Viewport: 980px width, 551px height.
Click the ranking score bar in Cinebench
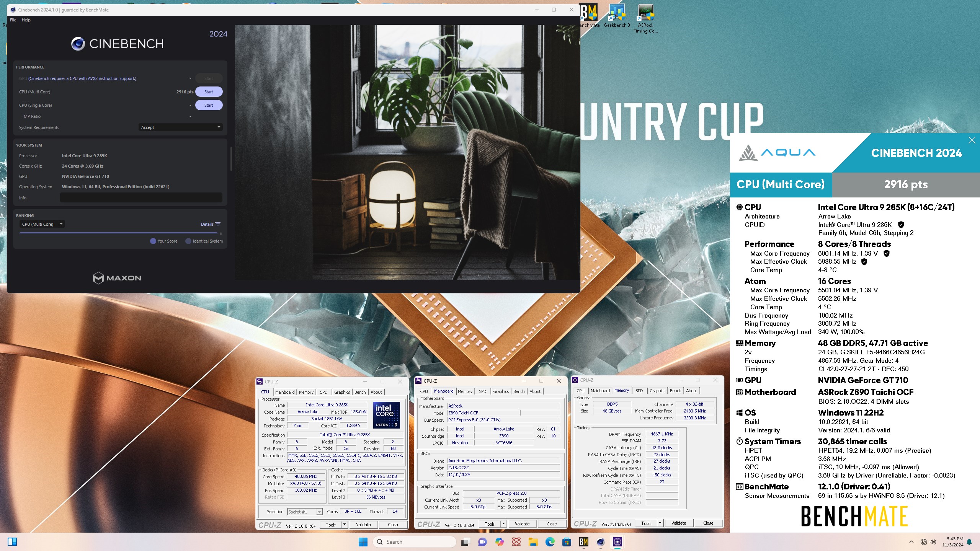118,233
